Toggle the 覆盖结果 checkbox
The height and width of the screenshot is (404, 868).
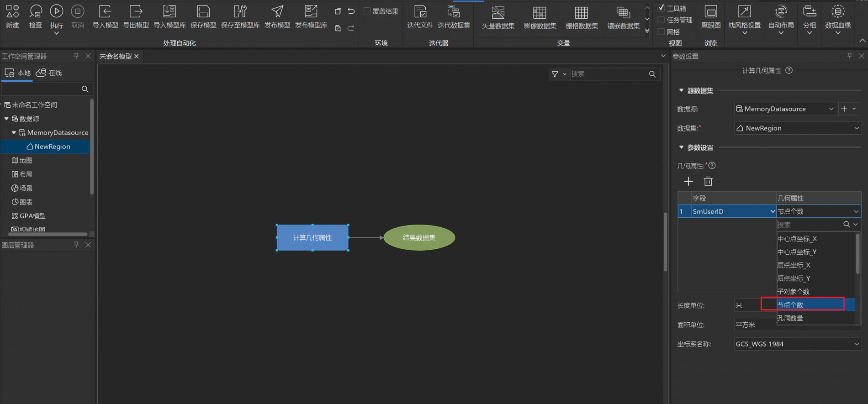367,11
